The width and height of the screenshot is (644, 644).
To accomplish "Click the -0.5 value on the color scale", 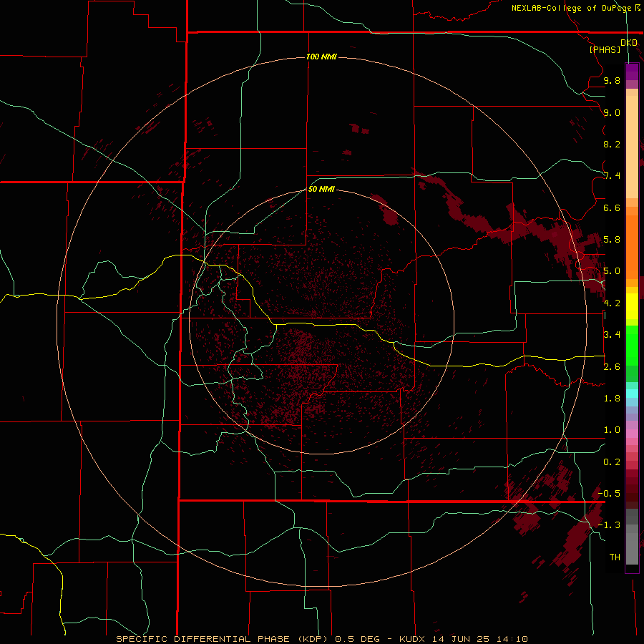I will click(609, 494).
